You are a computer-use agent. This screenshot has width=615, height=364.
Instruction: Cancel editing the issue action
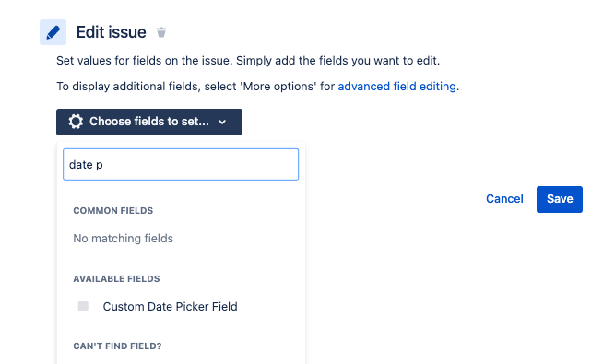(x=504, y=199)
